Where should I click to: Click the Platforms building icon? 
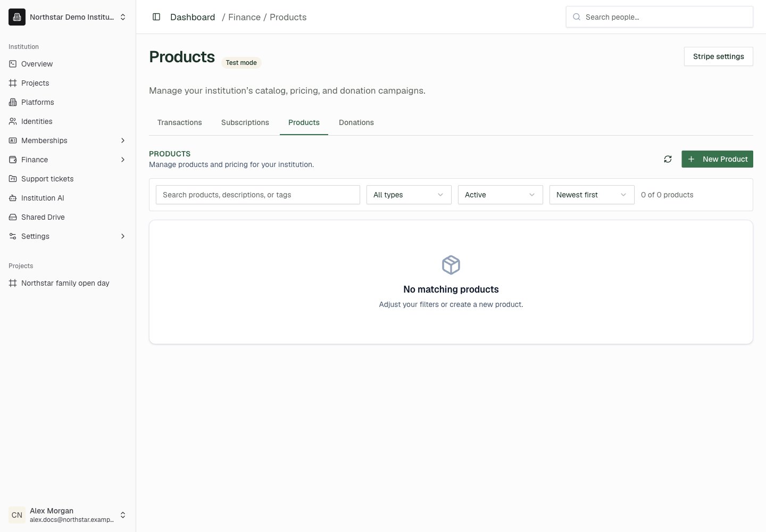pos(13,102)
